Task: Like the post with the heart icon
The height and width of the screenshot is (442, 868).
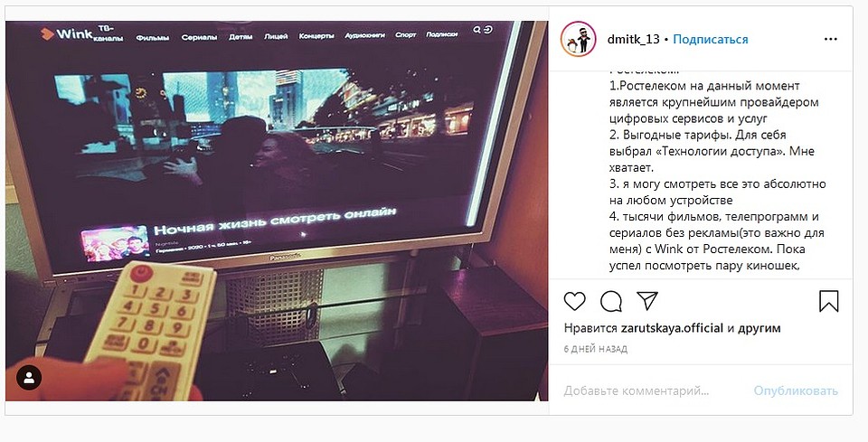Action: [x=575, y=302]
